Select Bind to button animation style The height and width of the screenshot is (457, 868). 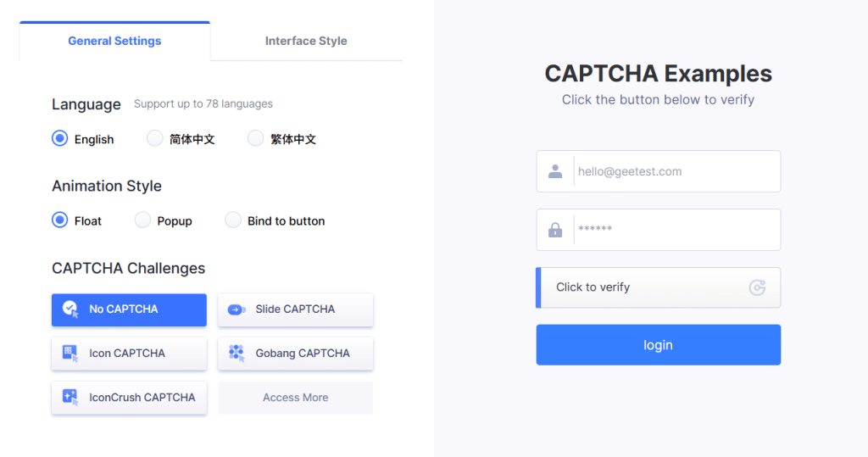click(233, 220)
